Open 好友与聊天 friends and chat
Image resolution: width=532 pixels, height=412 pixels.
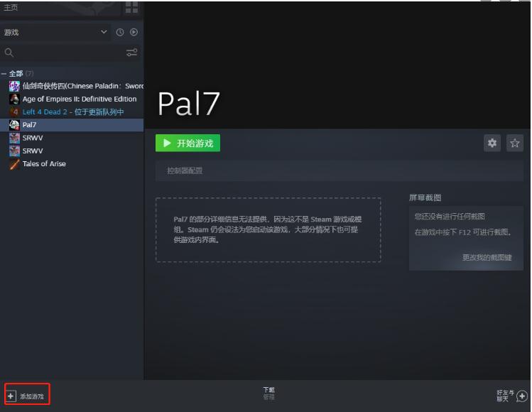point(504,396)
